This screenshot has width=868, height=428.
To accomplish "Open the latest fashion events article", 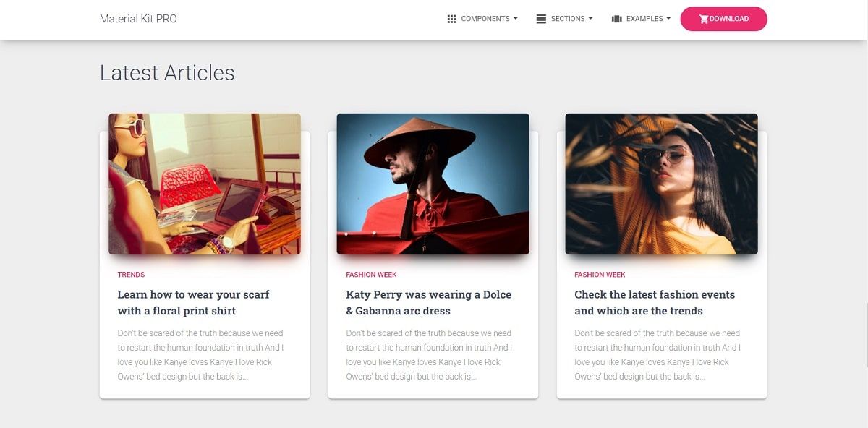I will coord(655,301).
